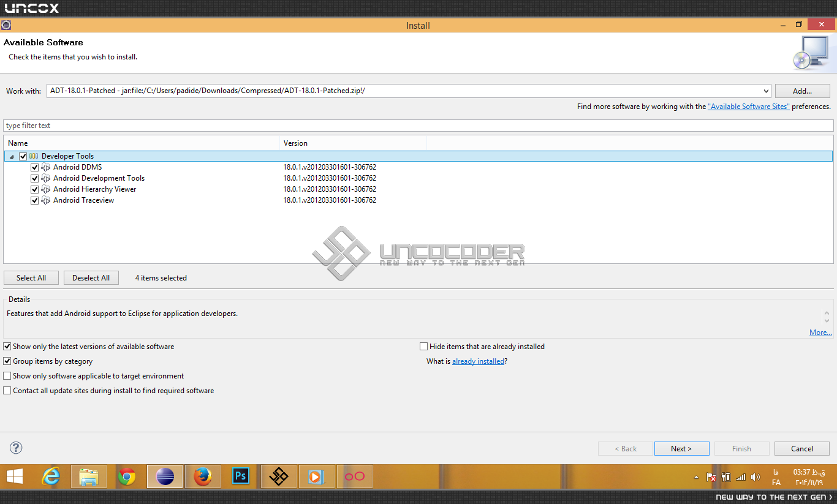Click the Deselect All button
Image resolution: width=837 pixels, height=504 pixels.
pyautogui.click(x=91, y=278)
